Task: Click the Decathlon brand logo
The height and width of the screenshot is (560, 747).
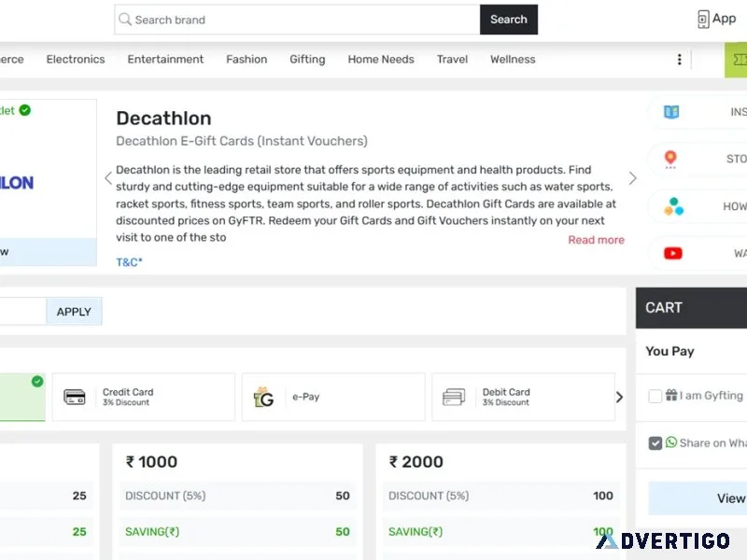Action: pyautogui.click(x=17, y=183)
